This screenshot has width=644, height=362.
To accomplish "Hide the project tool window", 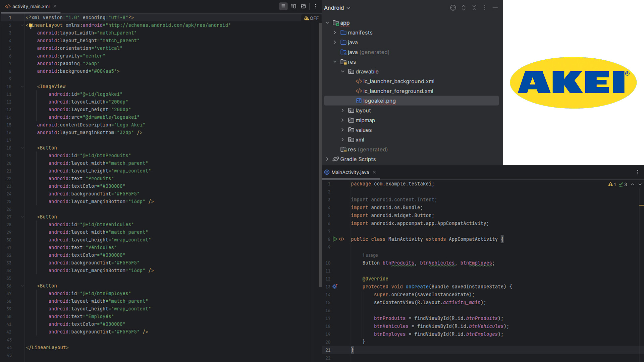I will [495, 8].
